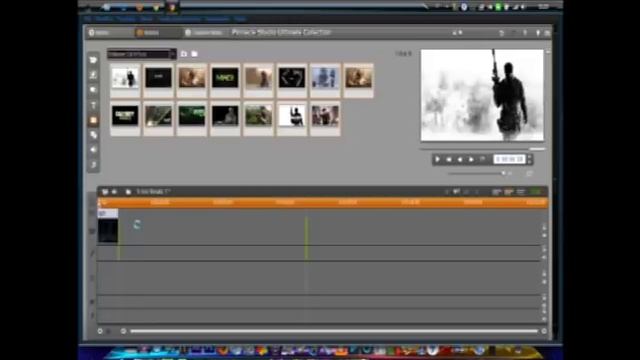This screenshot has width=640, height=360.
Task: Click the slider handle below playback controls
Action: point(504,173)
